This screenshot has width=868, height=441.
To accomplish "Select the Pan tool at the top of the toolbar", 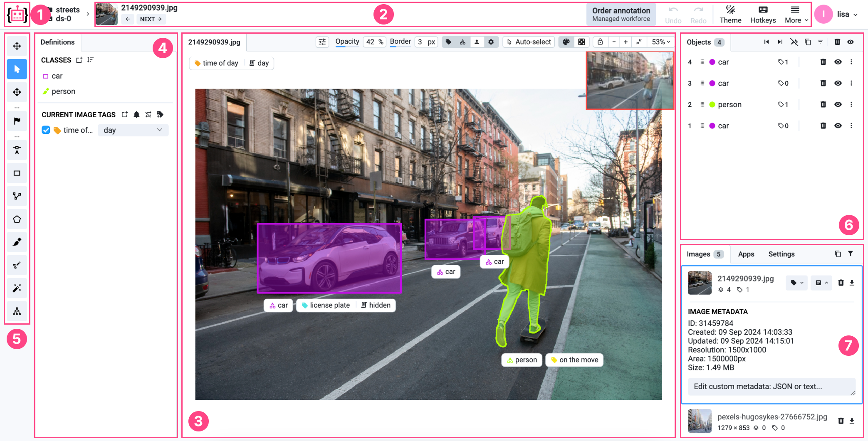I will [17, 46].
